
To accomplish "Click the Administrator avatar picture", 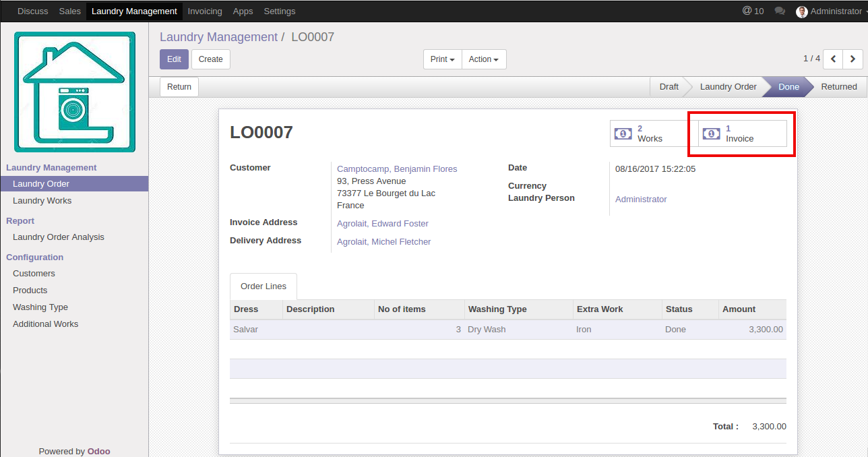I will (801, 11).
